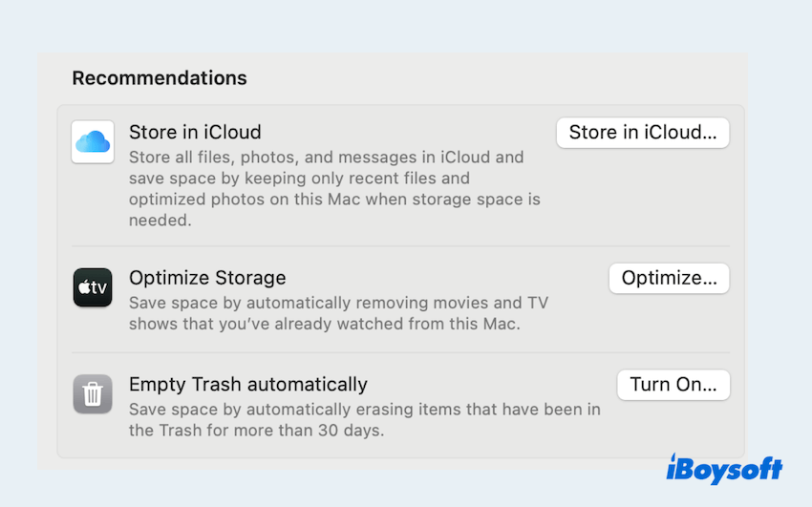Click the gray Trash can icon
Screen dimensions: 812x507
tap(93, 394)
